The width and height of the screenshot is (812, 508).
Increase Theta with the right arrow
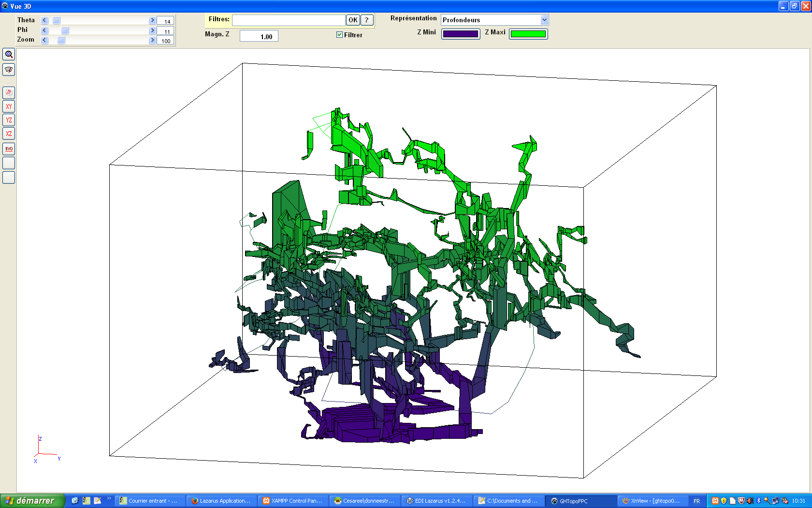point(152,20)
